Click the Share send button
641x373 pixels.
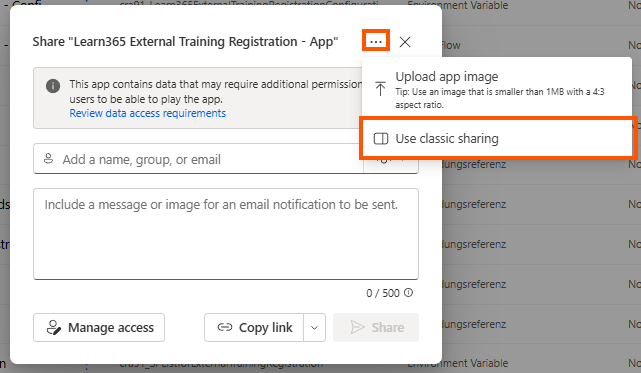376,327
